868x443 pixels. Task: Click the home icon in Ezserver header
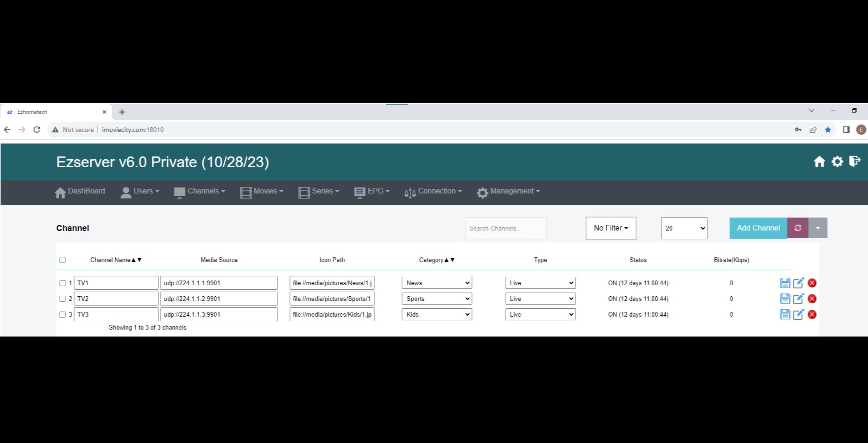(819, 162)
